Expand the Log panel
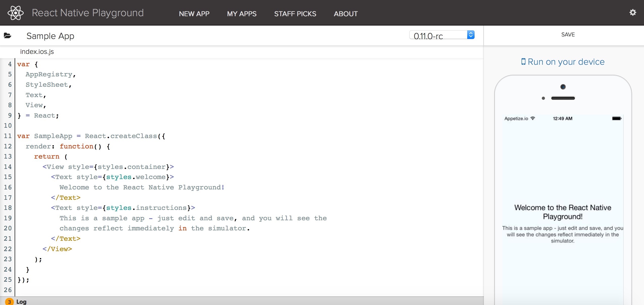 coord(21,302)
